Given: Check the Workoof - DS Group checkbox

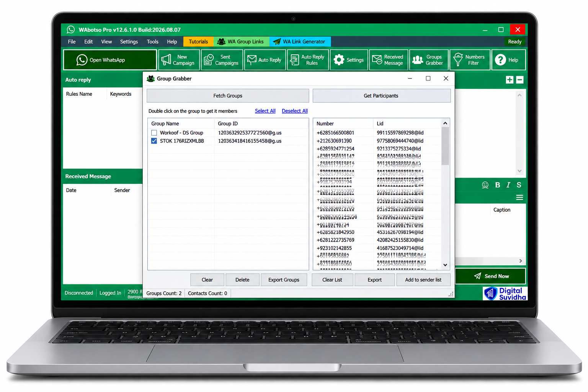Looking at the screenshot, I should [154, 133].
